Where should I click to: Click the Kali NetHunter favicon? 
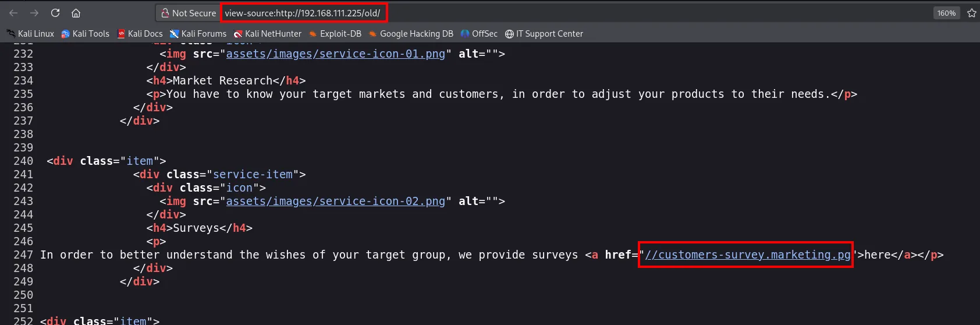[x=238, y=34]
